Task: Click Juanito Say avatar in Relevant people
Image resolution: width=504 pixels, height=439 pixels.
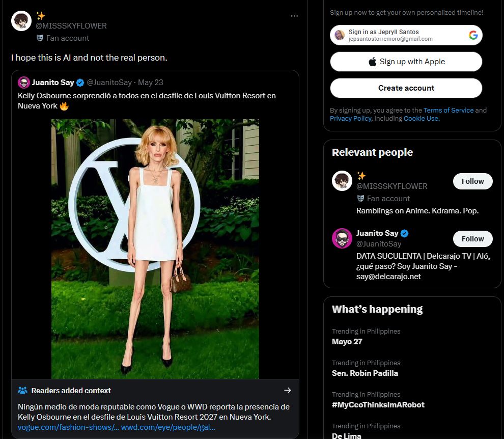Action: [342, 238]
